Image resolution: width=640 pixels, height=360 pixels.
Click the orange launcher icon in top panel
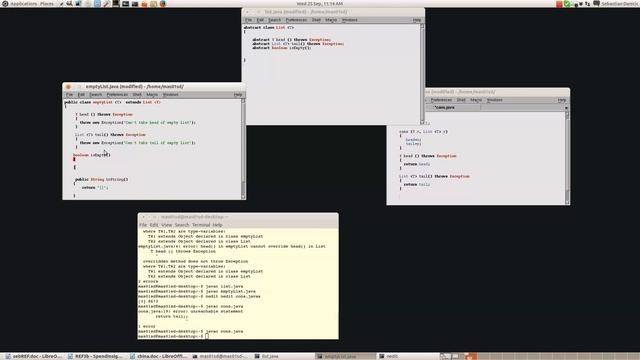pos(144,4)
